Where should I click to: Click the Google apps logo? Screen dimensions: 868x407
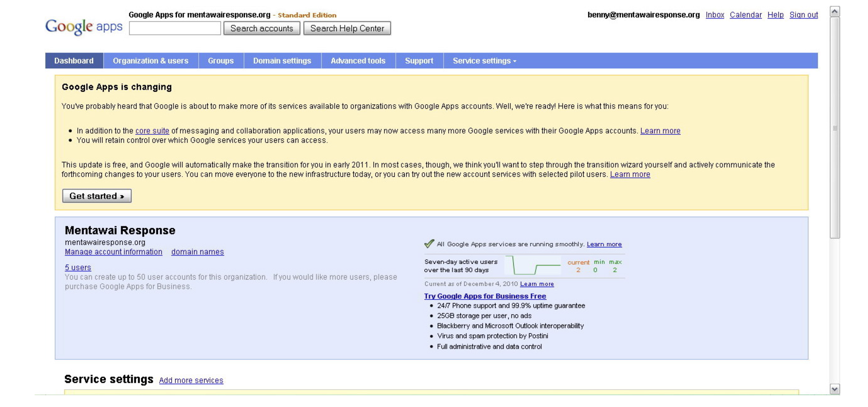(x=84, y=26)
